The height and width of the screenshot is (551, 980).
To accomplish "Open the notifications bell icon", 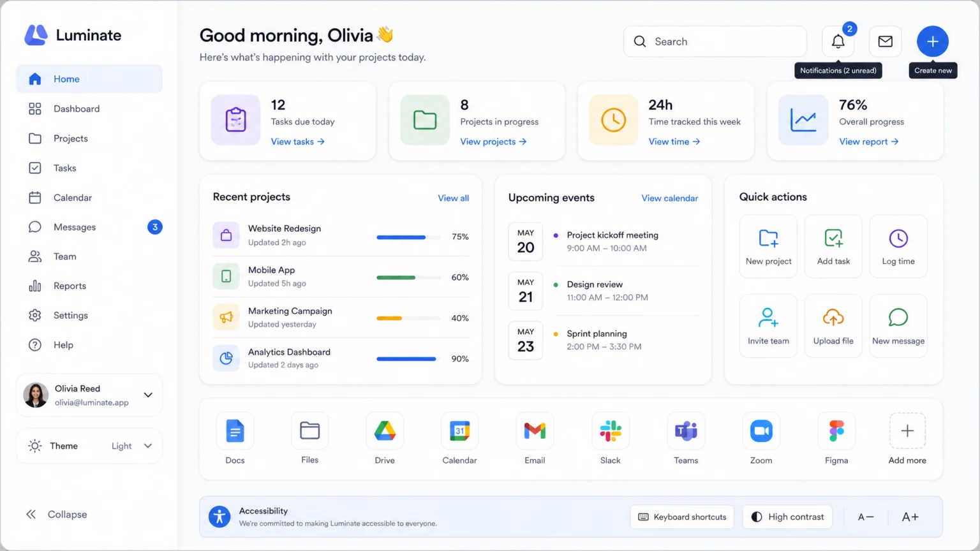I will [x=838, y=41].
